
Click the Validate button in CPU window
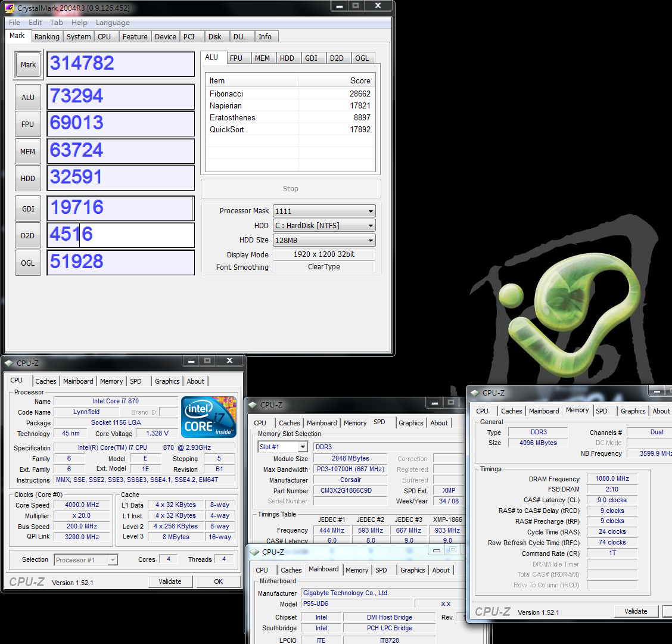click(x=170, y=581)
